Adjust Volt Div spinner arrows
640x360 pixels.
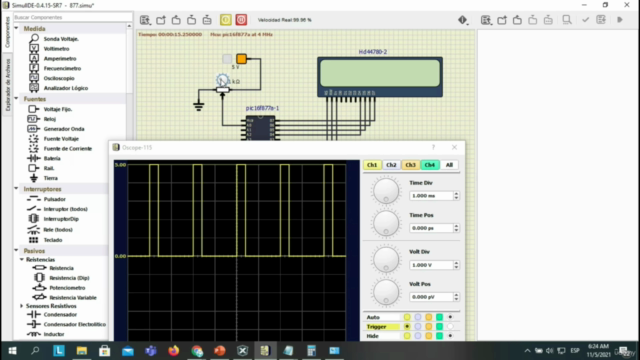(x=456, y=265)
